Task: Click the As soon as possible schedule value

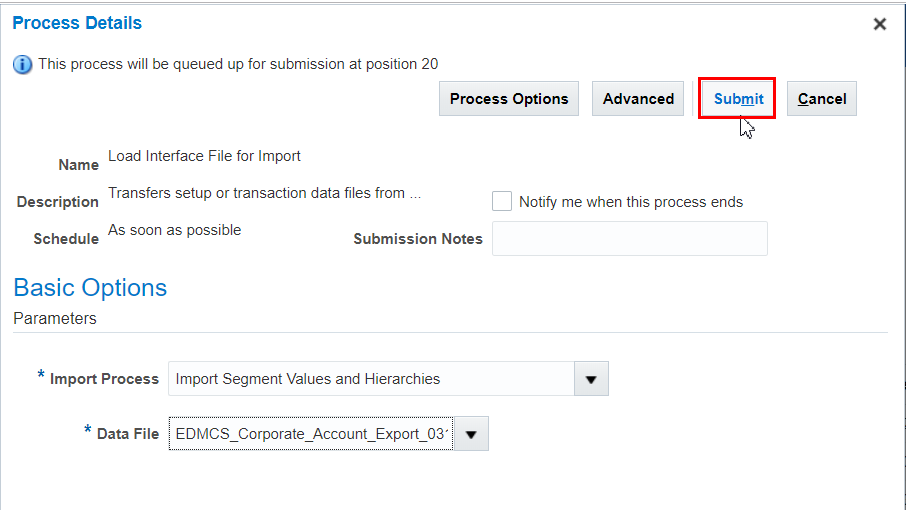Action: (x=174, y=230)
